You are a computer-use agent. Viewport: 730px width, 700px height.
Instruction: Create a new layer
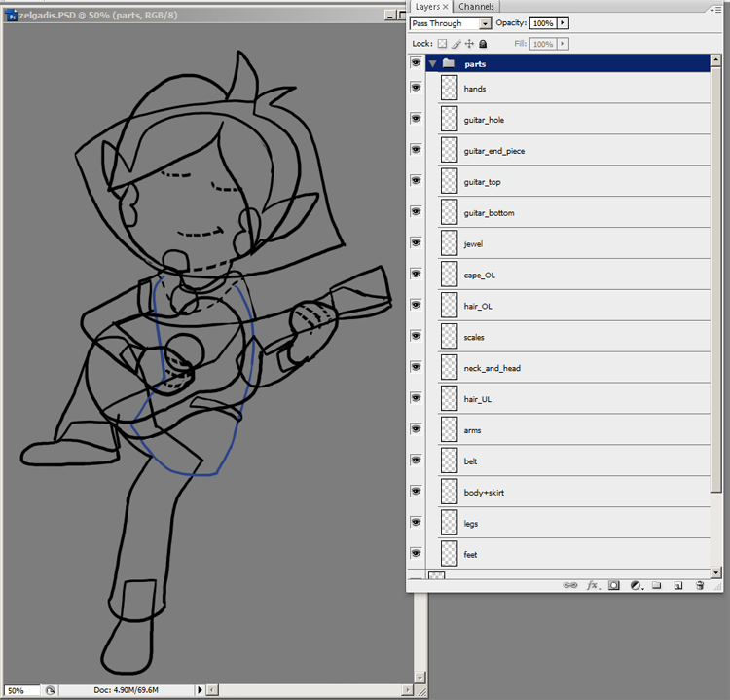678,585
